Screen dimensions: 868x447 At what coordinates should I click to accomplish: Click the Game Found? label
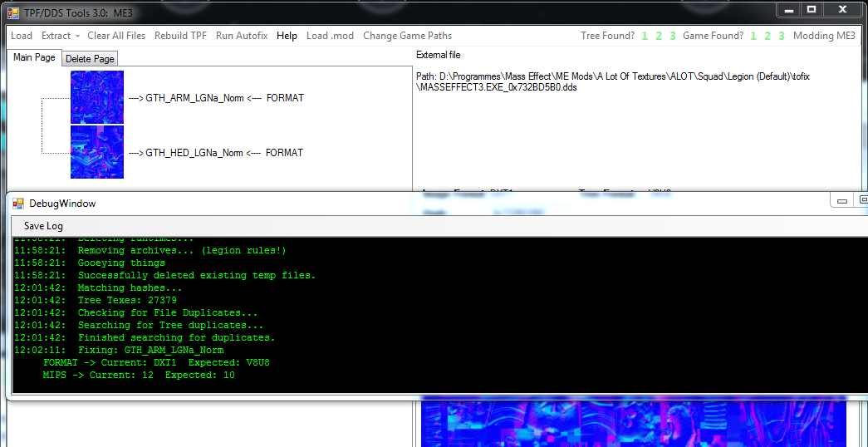pos(713,36)
